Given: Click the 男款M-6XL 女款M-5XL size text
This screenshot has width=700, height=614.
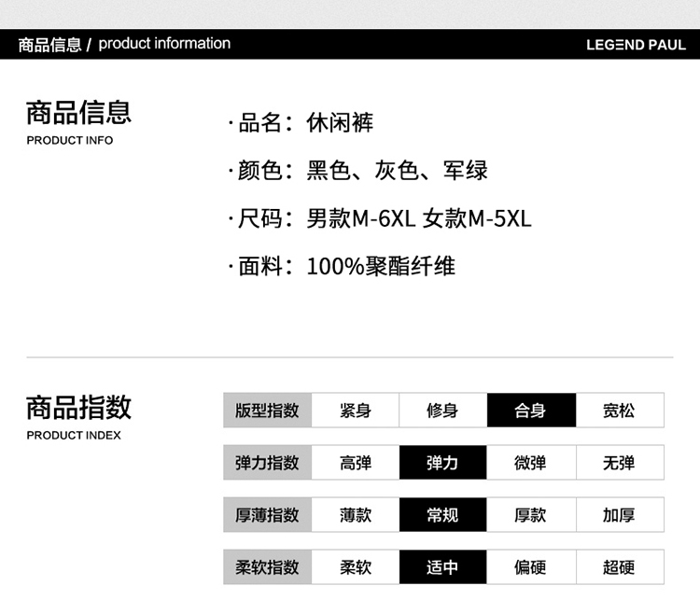Looking at the screenshot, I should click(x=418, y=219).
